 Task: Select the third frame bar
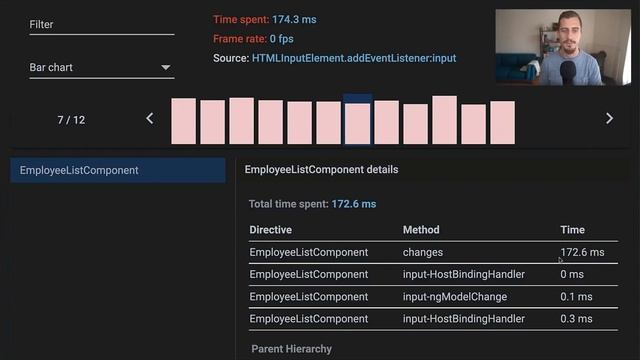(242, 121)
